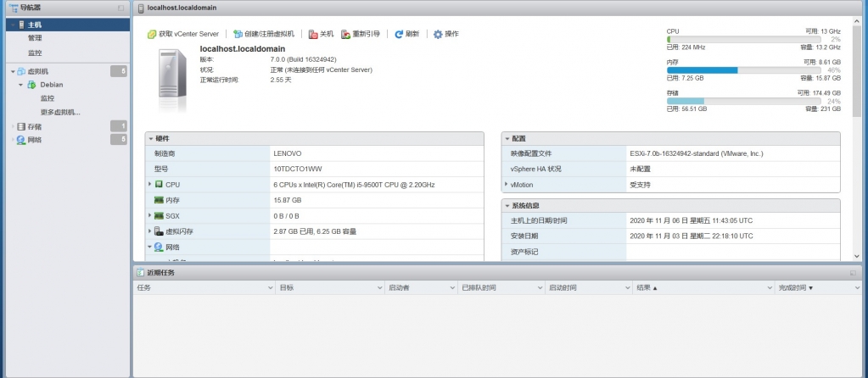Click the CPU chip icon in hardware panel
The image size is (868, 378).
[x=159, y=185]
